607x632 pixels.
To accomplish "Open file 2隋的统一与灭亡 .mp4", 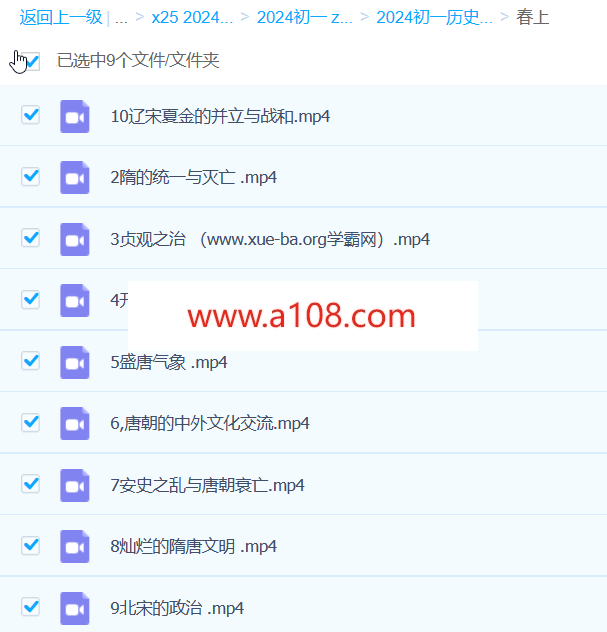I will coord(193,178).
